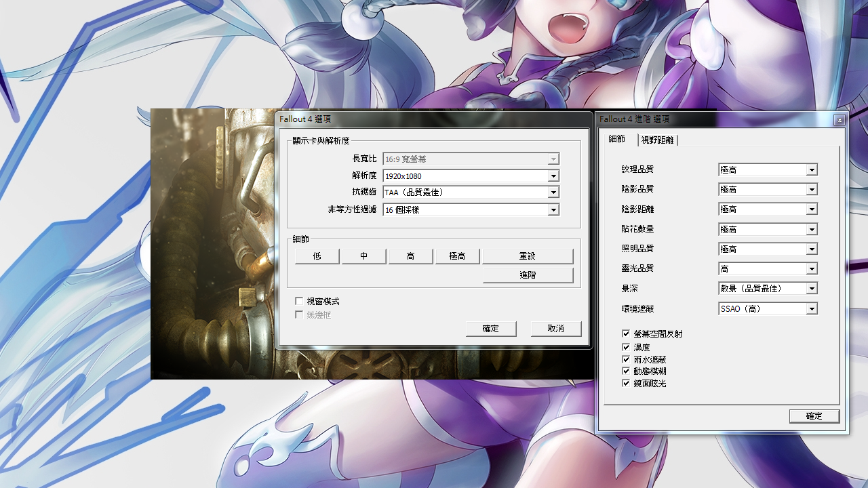Open advanced settings with 進階 button

528,275
